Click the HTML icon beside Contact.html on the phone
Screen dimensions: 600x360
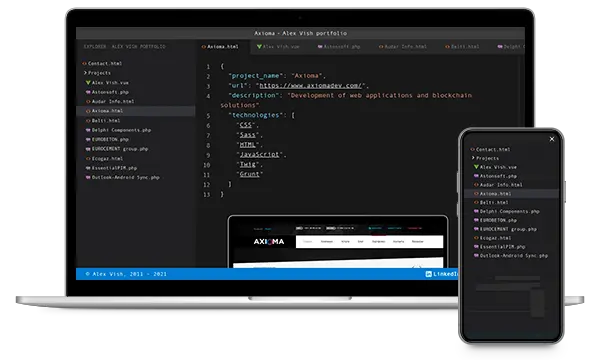click(473, 150)
